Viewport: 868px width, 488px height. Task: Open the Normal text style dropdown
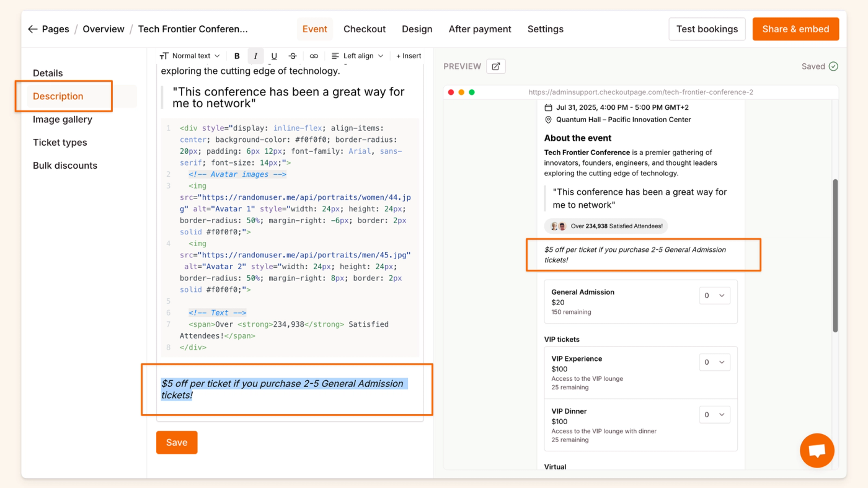point(189,56)
